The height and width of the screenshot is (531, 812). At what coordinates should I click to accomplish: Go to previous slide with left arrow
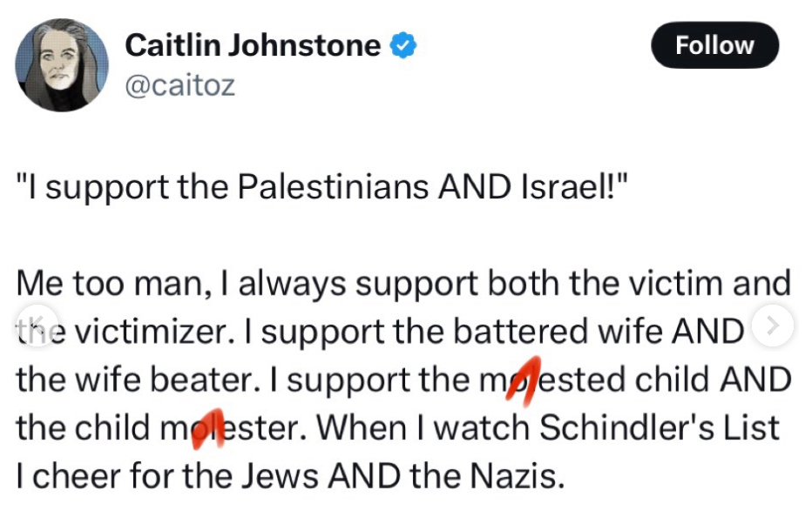pyautogui.click(x=33, y=326)
